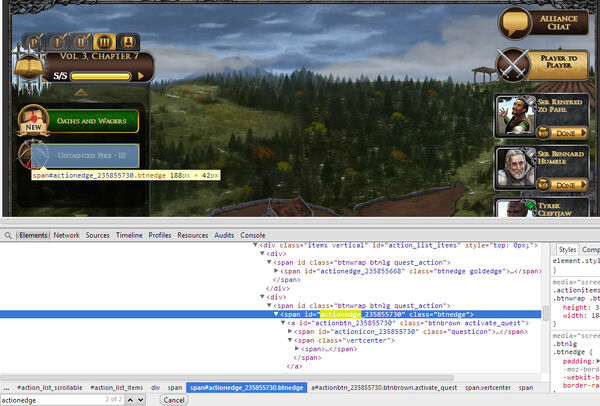
Task: Switch to Sources tab
Action: point(97,235)
